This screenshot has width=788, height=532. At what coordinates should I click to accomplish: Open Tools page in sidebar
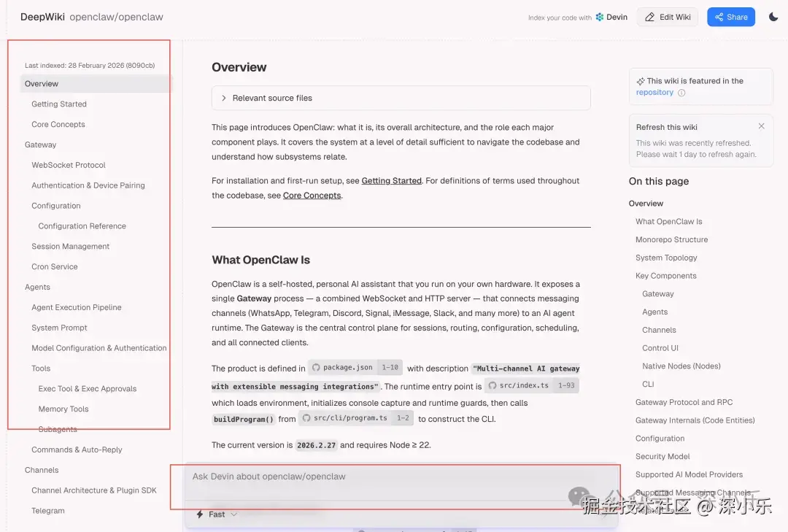tap(41, 369)
